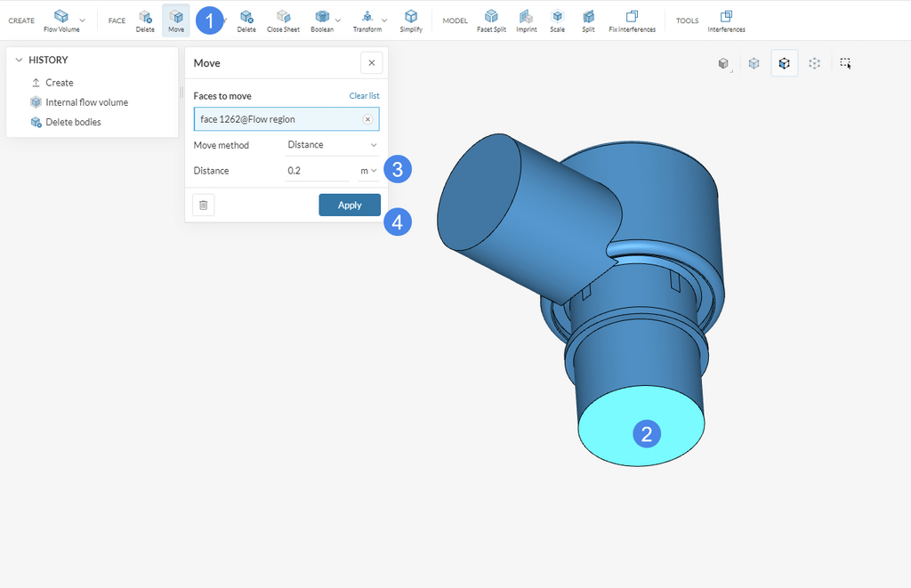Choose the Scale model tool
This screenshot has height=588, width=911.
tap(557, 20)
